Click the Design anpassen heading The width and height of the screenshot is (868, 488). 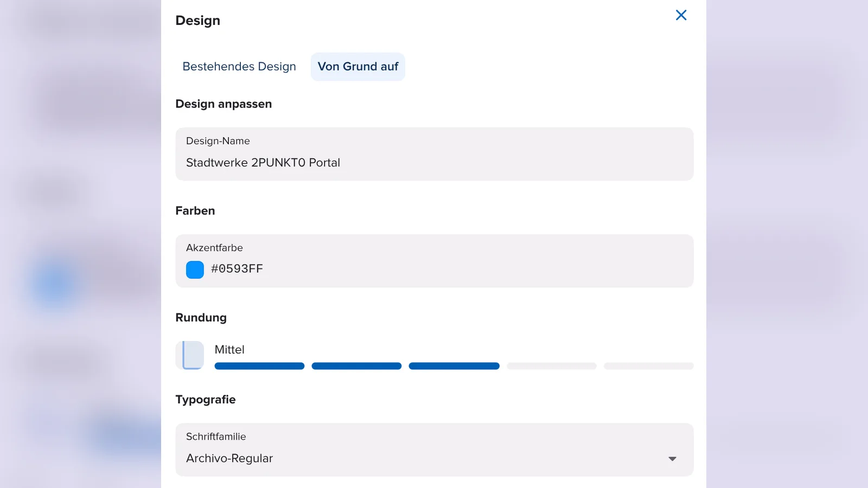pyautogui.click(x=224, y=104)
